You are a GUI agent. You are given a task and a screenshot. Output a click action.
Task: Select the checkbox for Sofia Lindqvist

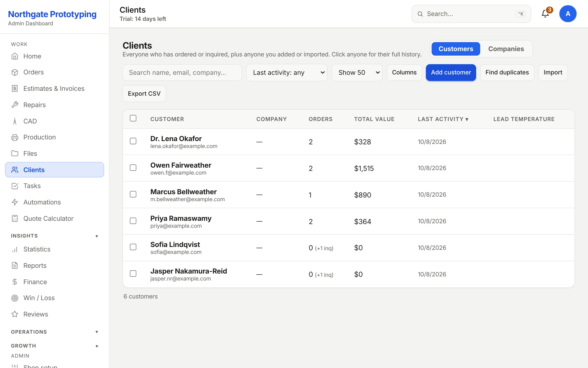click(133, 247)
